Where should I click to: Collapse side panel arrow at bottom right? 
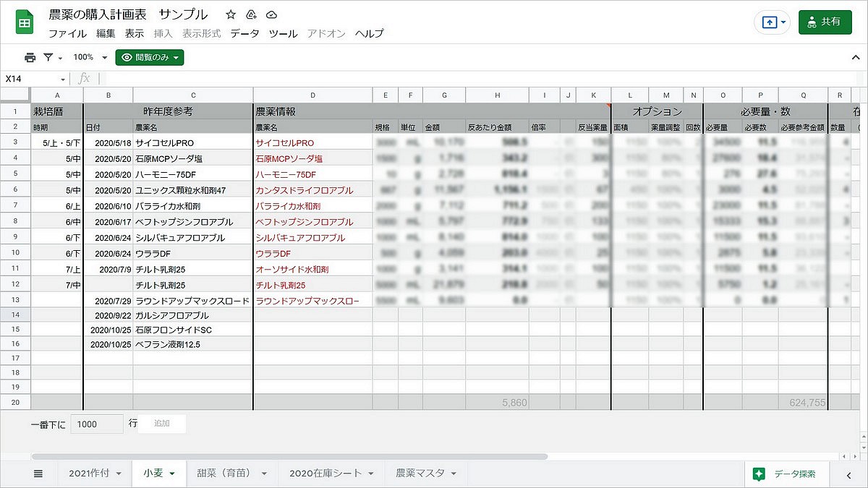pyautogui.click(x=849, y=474)
